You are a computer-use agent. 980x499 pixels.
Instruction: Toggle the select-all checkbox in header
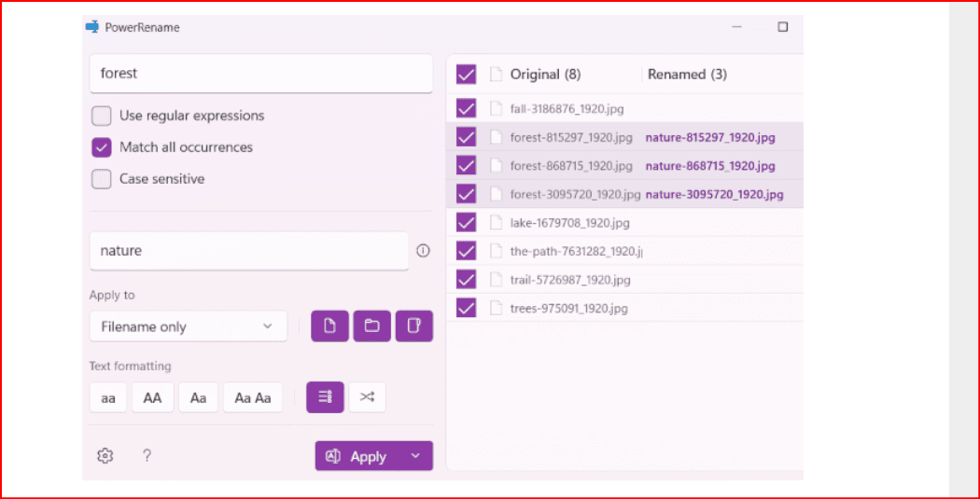coord(466,75)
